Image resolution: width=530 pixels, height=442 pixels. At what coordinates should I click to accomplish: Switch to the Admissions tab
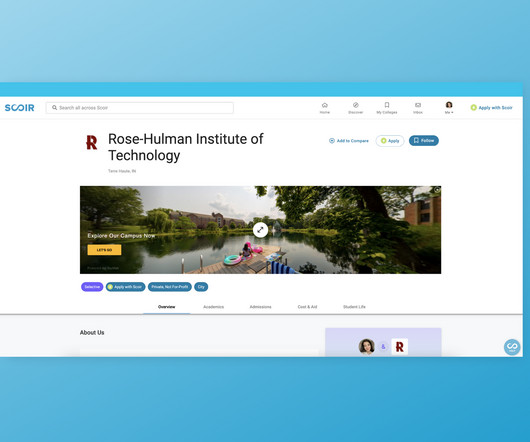coord(260,307)
